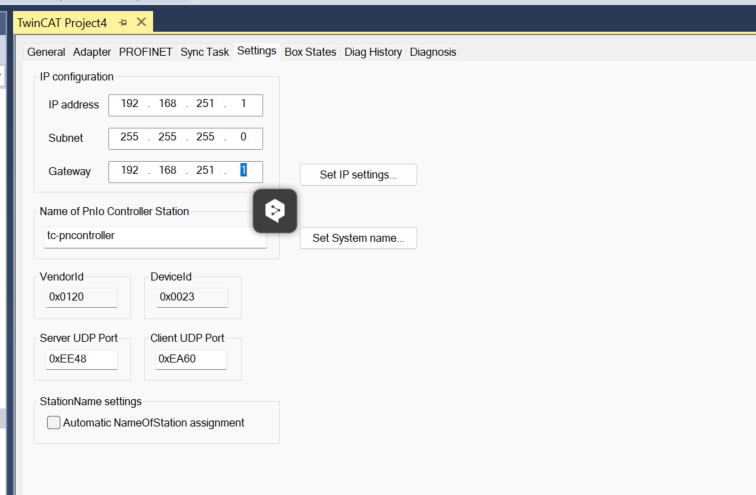Close the TwinCAT Project4 tab
This screenshot has width=756, height=495.
tap(141, 22)
